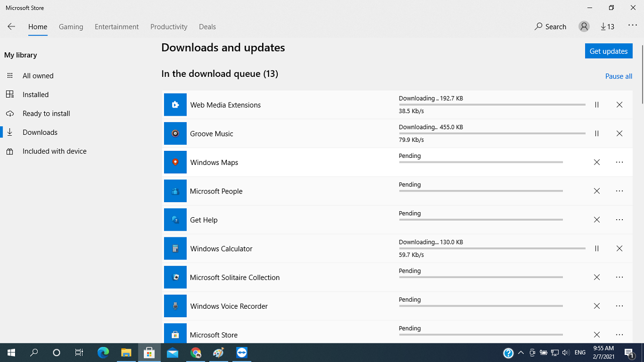The height and width of the screenshot is (362, 644).
Task: Pause the Groove Music download
Action: pyautogui.click(x=597, y=133)
